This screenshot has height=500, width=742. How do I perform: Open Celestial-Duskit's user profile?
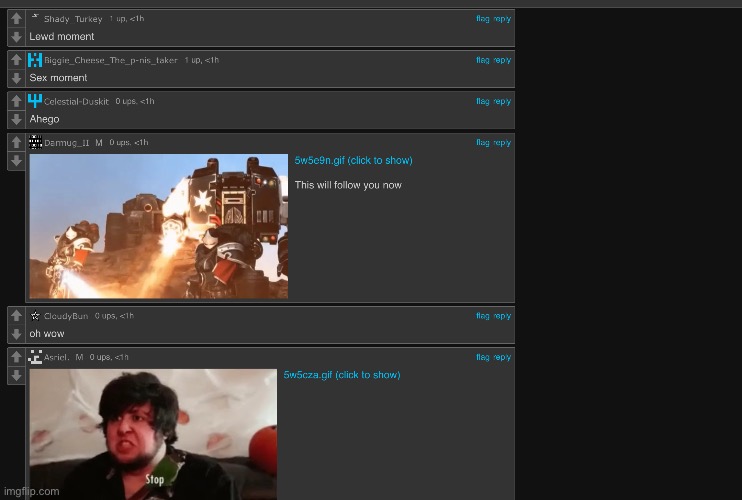click(76, 101)
